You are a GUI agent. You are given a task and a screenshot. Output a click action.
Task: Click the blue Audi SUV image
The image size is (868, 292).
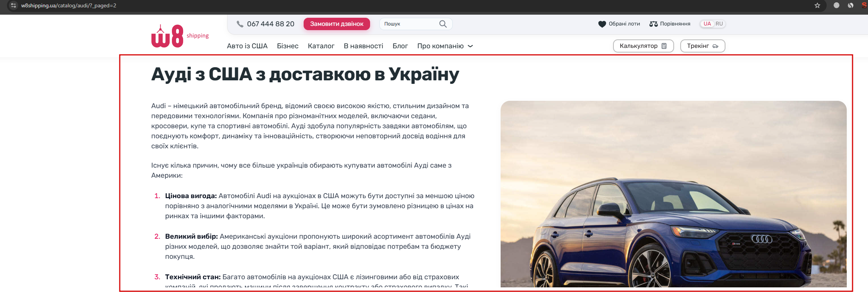[673, 194]
